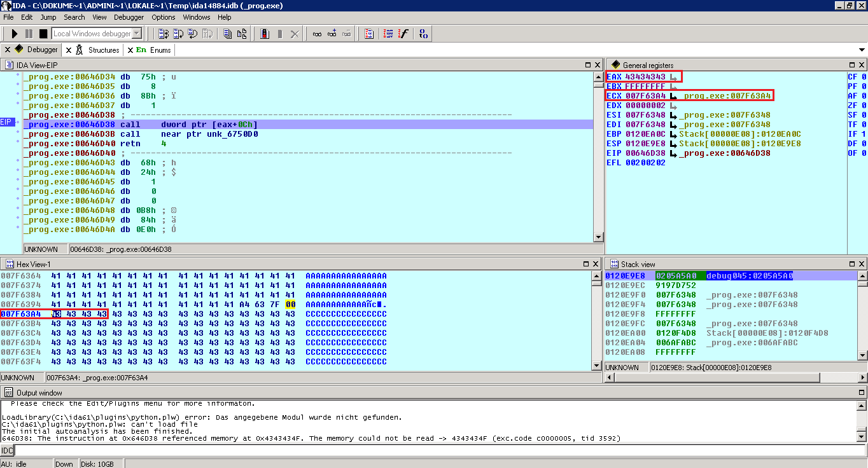Image resolution: width=868 pixels, height=468 pixels.
Task: Click the function tracing f icon
Action: point(403,34)
